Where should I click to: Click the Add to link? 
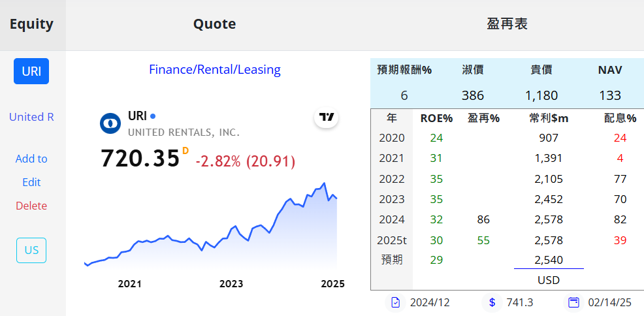(31, 159)
